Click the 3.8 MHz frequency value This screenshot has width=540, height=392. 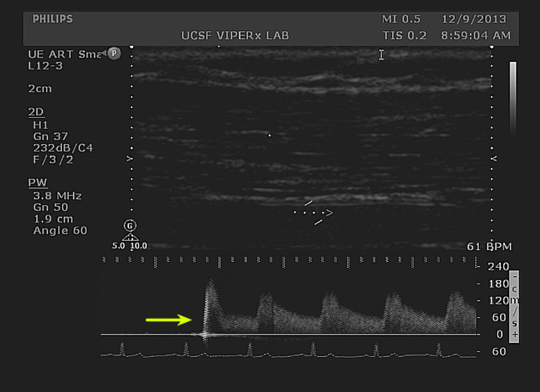pos(57,196)
